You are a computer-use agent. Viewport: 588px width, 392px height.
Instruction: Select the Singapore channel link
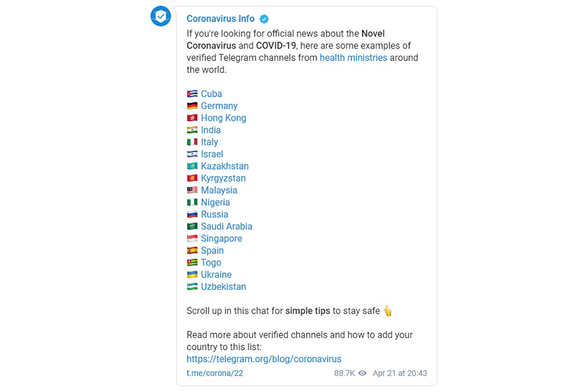(x=222, y=239)
